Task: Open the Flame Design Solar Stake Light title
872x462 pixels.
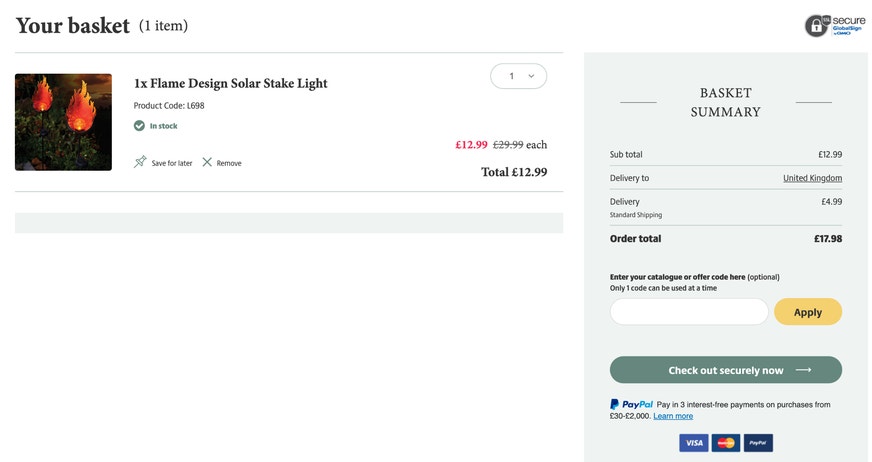Action: click(231, 83)
